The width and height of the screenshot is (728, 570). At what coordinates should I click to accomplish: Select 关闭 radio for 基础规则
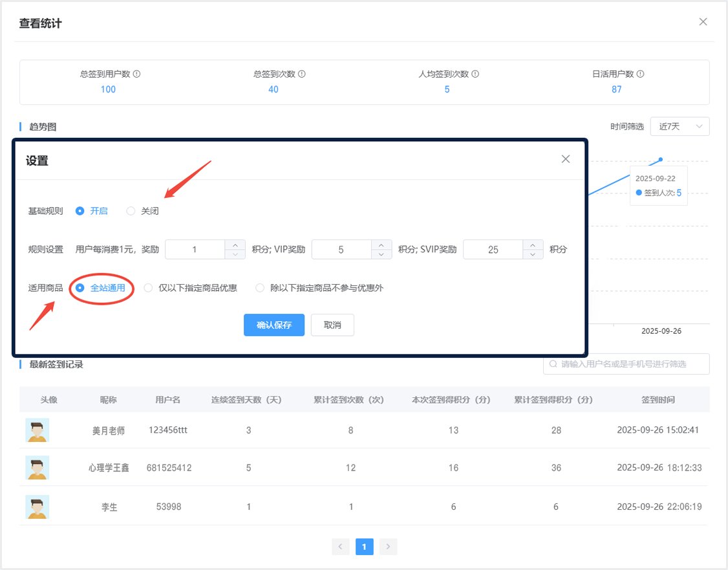click(x=131, y=211)
